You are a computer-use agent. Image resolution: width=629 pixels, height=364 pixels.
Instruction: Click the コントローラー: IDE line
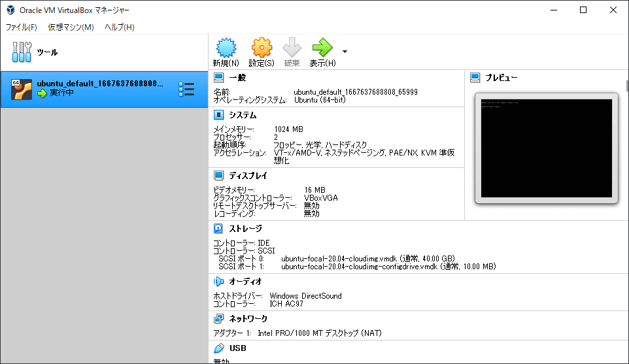(x=241, y=243)
